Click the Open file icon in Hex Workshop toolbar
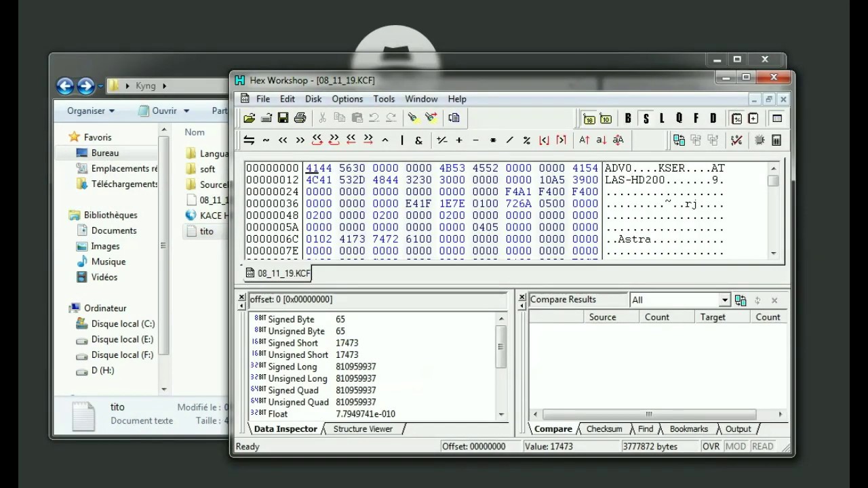The height and width of the screenshot is (488, 868). [x=249, y=118]
